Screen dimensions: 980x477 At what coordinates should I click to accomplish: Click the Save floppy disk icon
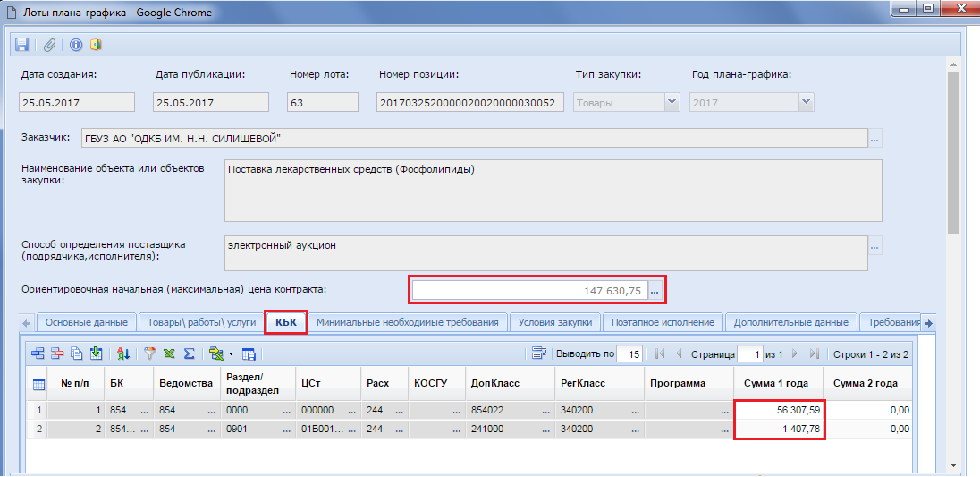[x=22, y=45]
